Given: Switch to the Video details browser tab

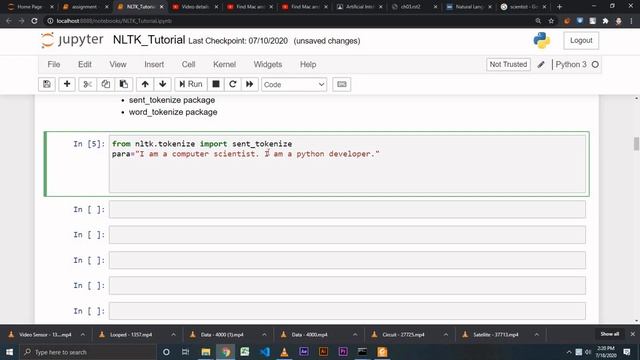Looking at the screenshot, I should pyautogui.click(x=195, y=7).
